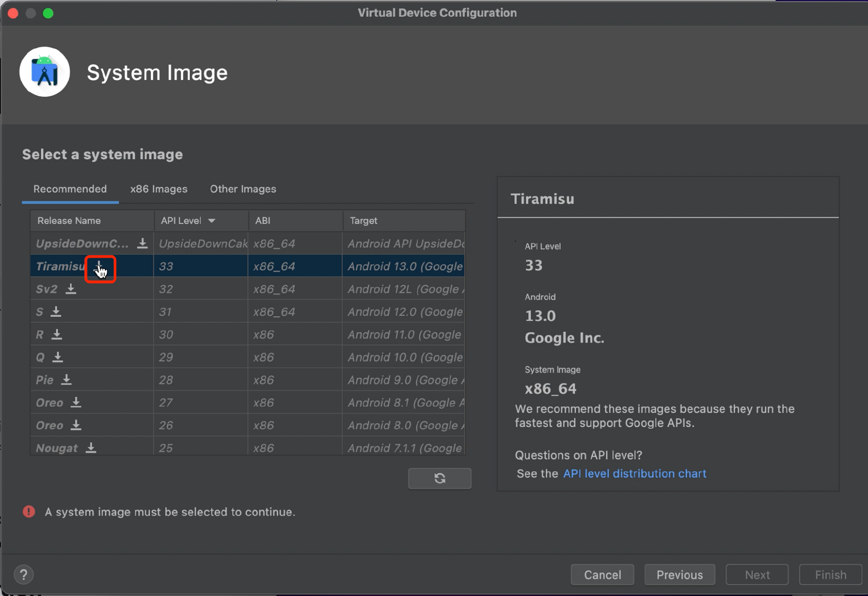The height and width of the screenshot is (596, 868).
Task: Download the S system image
Action: (x=56, y=312)
